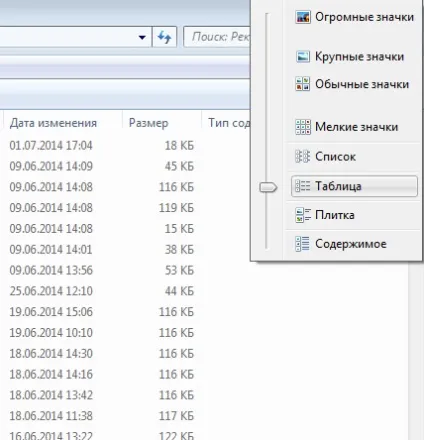Click the Small Icons grid icon
The width and height of the screenshot is (424, 440).
[x=303, y=127]
